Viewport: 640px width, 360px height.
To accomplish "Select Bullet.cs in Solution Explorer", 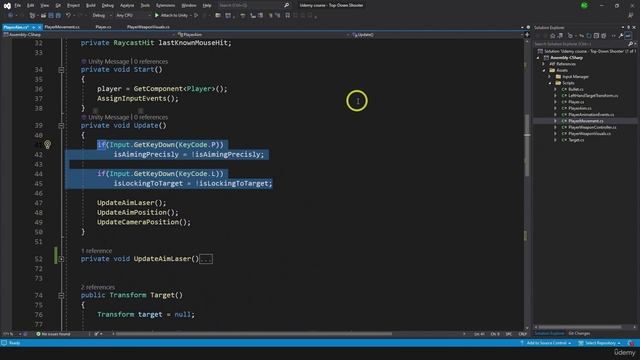I will coord(576,89).
